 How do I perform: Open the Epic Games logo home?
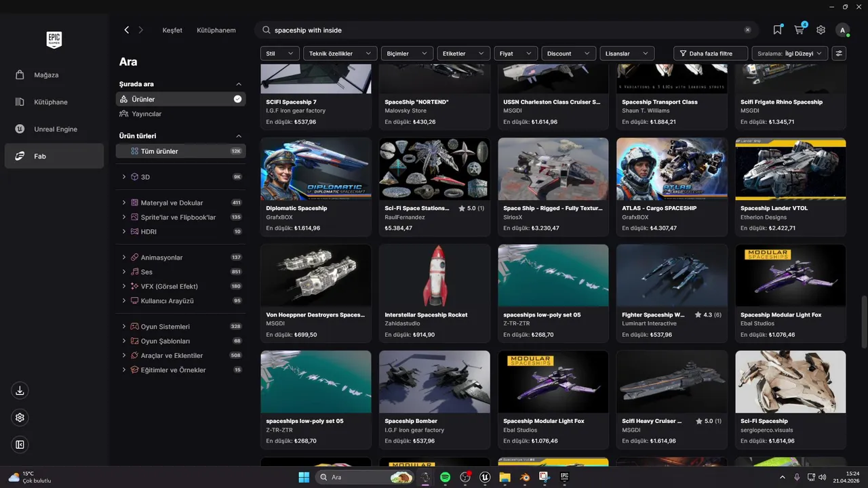click(54, 40)
